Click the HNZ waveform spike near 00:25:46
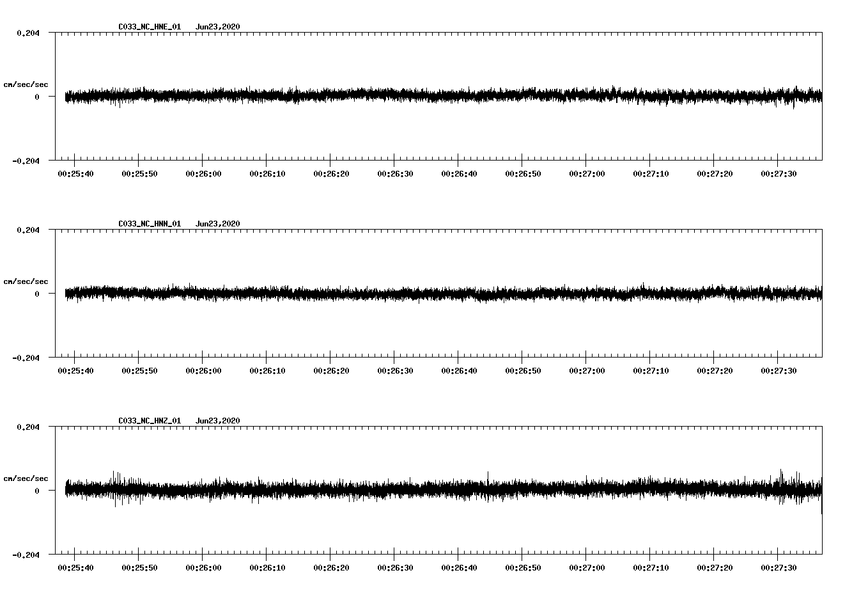 click(x=114, y=489)
